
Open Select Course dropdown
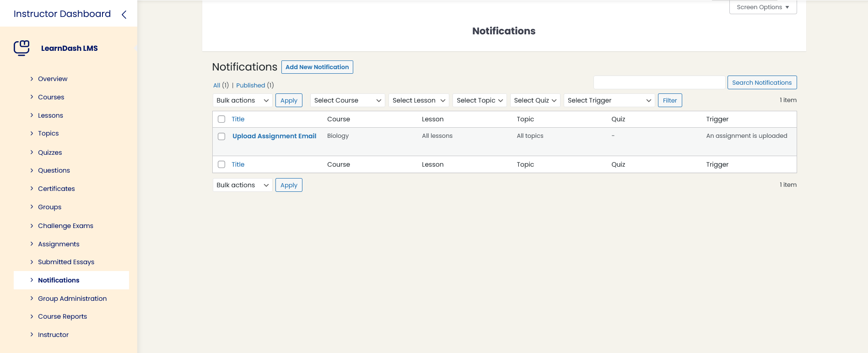coord(348,100)
